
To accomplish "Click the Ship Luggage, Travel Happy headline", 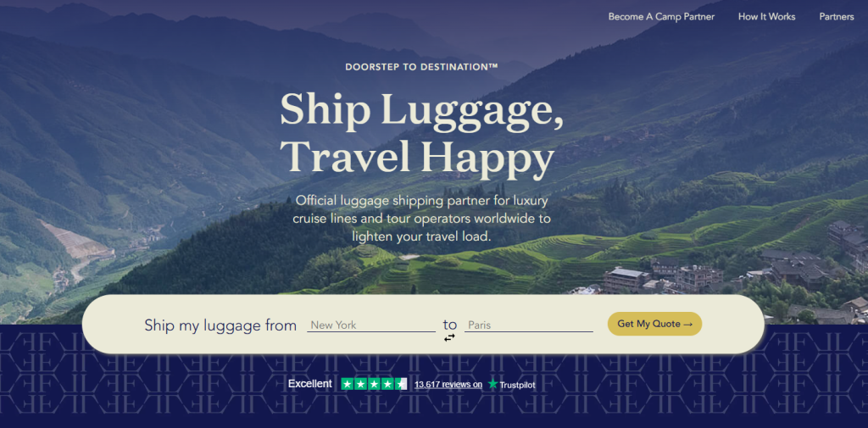I will (421, 133).
